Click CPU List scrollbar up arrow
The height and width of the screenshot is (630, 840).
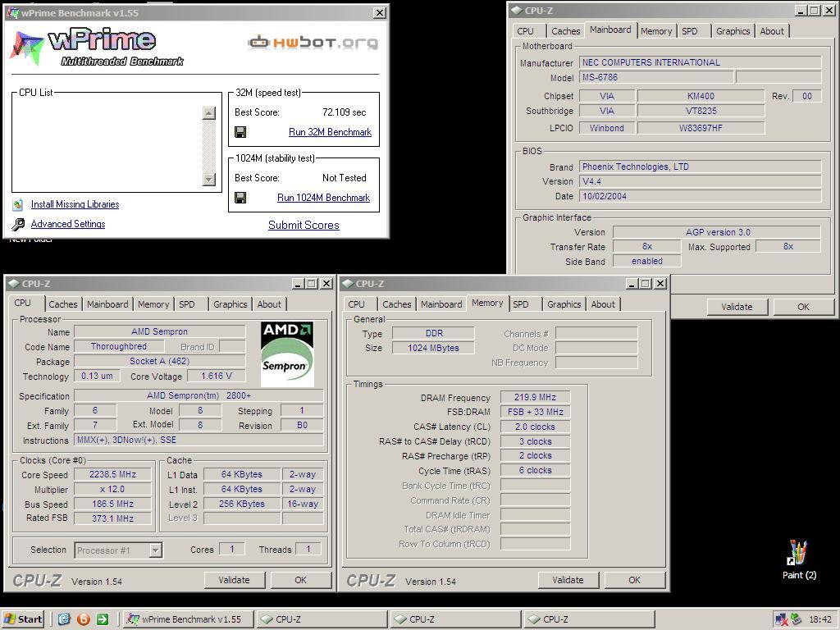point(209,113)
